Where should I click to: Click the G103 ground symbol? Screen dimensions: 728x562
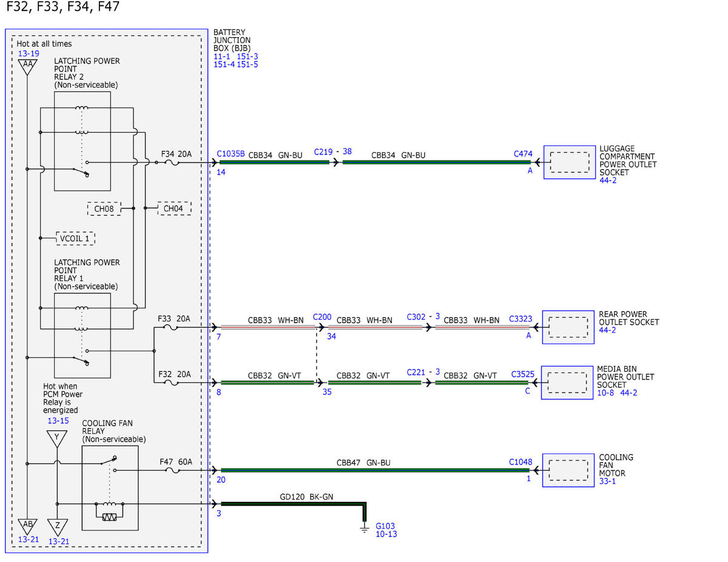365,529
